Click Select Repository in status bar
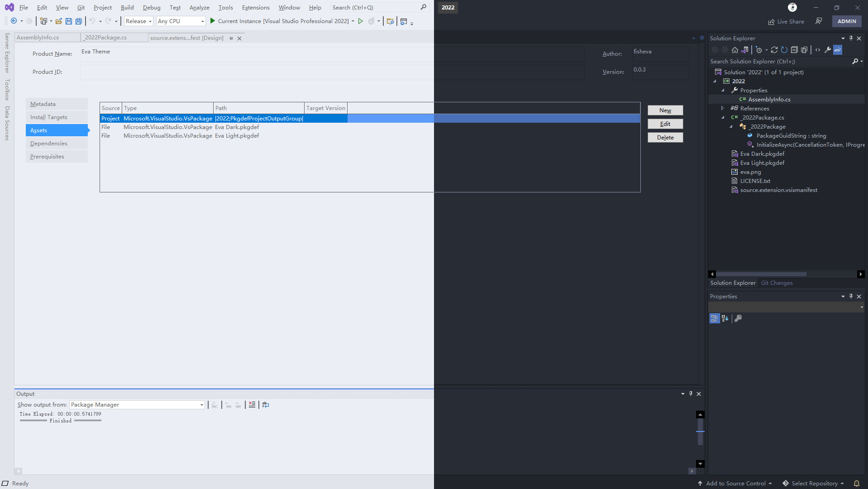Viewport: 868px width, 489px height. point(813,483)
